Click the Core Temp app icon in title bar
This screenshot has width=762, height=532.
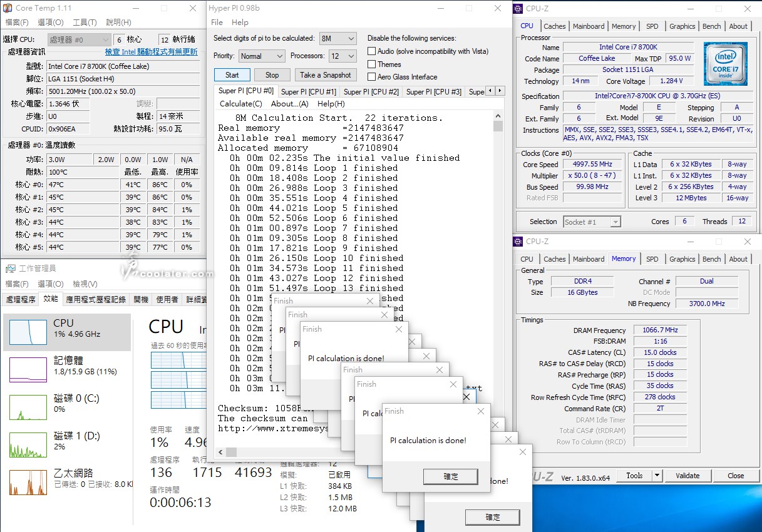click(8, 8)
